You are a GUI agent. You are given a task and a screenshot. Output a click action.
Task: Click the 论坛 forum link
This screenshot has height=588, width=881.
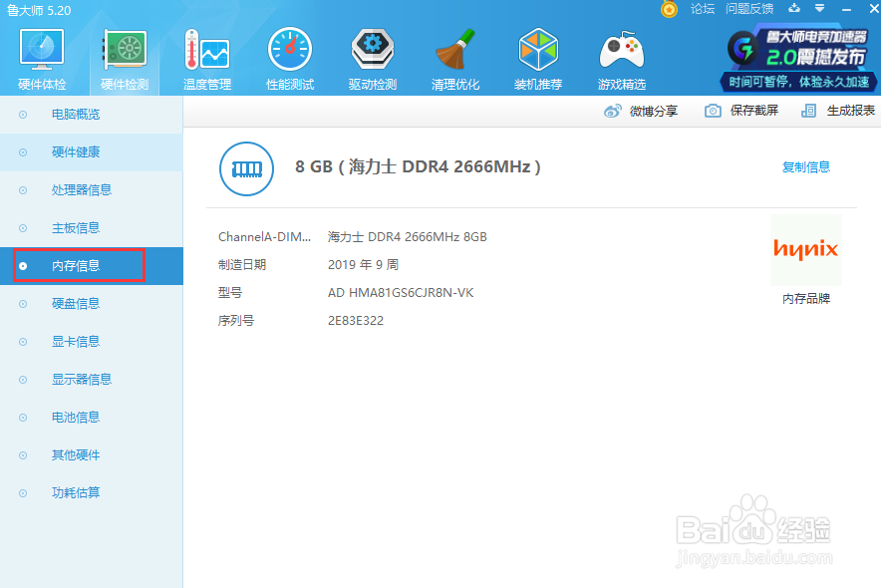(703, 8)
